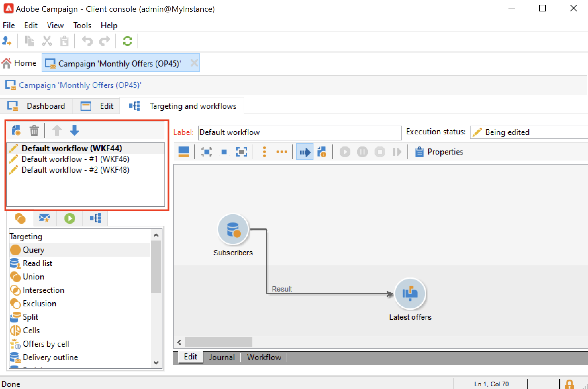Screen dimensions: 588x389
Task: Switch to the campaign Edit tab
Action: (x=97, y=106)
